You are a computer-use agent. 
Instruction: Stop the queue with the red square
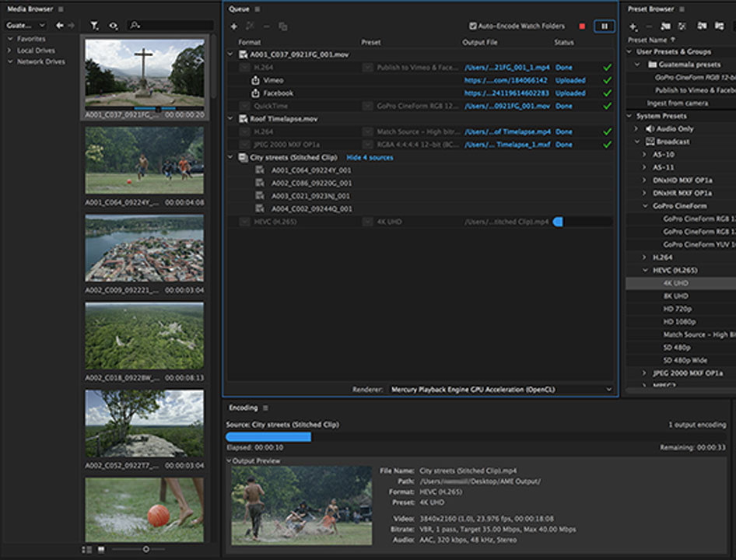[x=582, y=26]
